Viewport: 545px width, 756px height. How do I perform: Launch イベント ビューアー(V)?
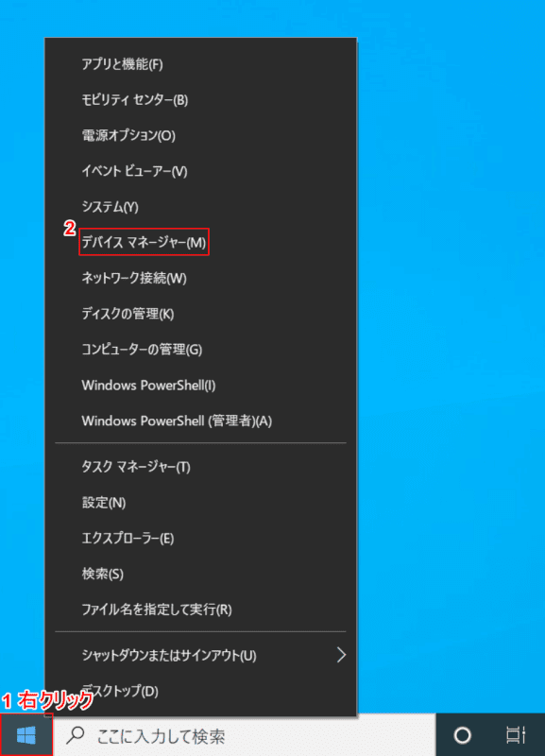tap(200, 171)
